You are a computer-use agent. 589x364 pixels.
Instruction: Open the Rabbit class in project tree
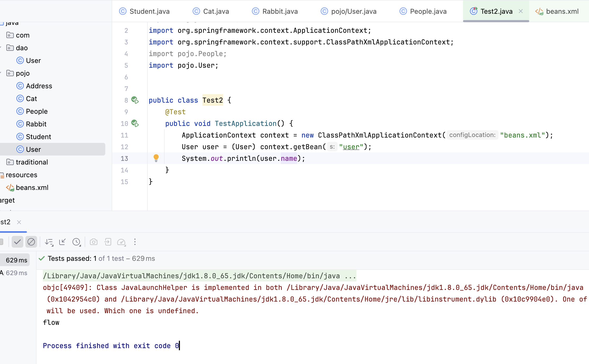tap(36, 124)
